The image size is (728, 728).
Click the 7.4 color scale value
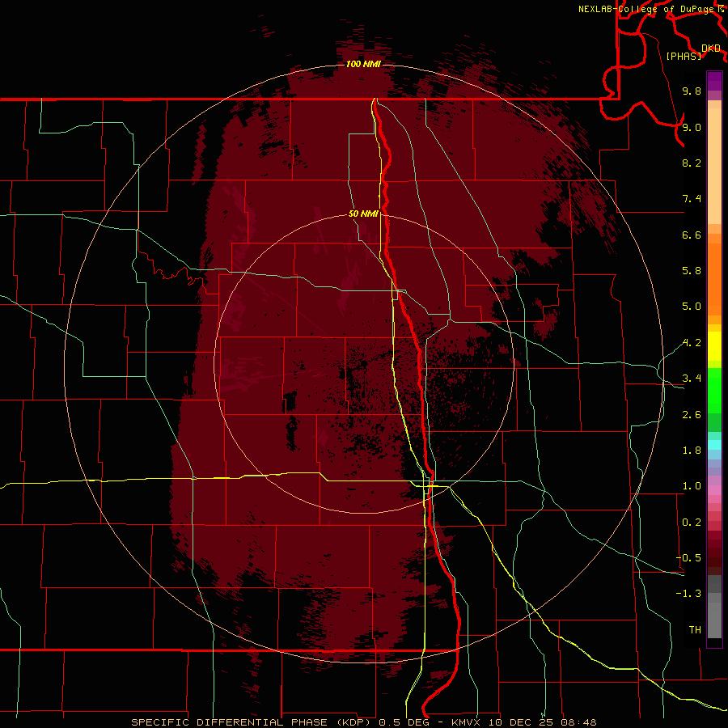(692, 199)
